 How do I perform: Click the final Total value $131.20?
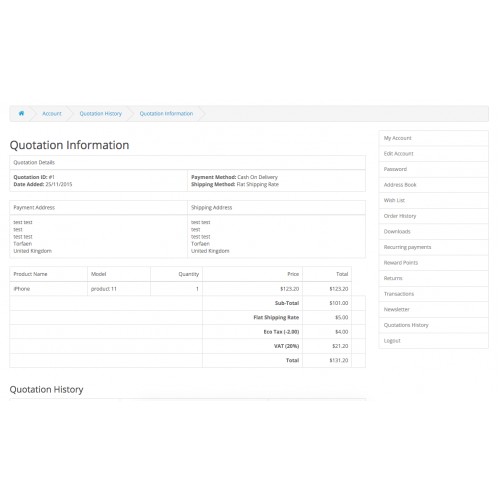(x=339, y=360)
